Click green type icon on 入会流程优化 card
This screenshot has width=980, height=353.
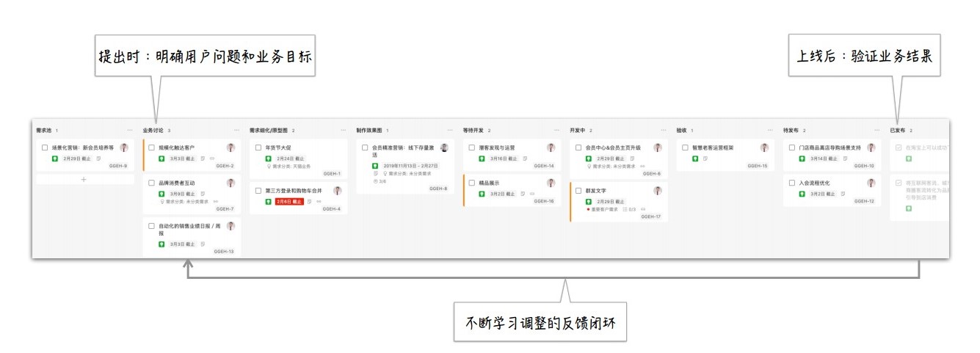[802, 194]
